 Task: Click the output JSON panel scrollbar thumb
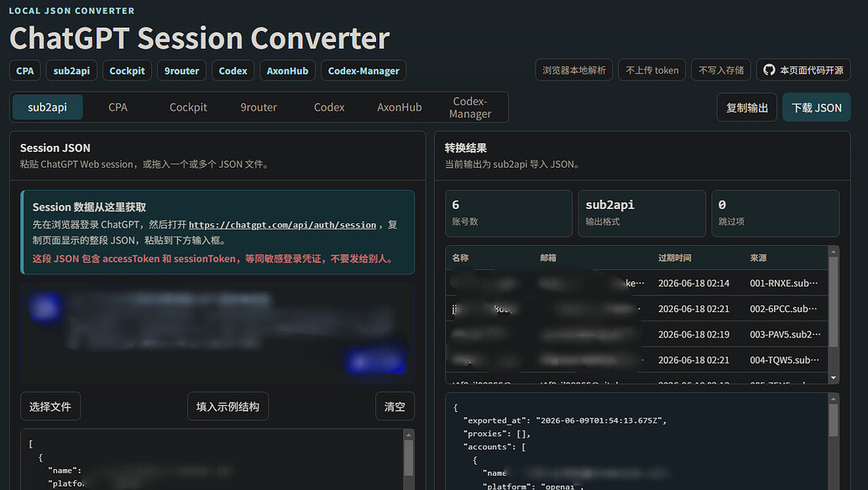[x=833, y=420]
